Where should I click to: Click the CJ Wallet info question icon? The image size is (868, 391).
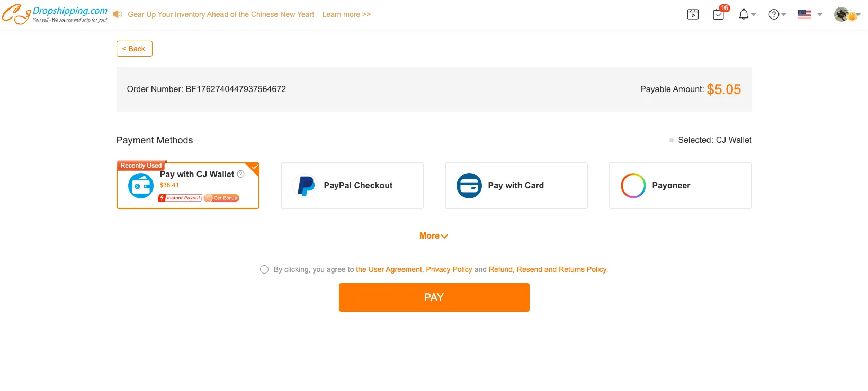241,174
